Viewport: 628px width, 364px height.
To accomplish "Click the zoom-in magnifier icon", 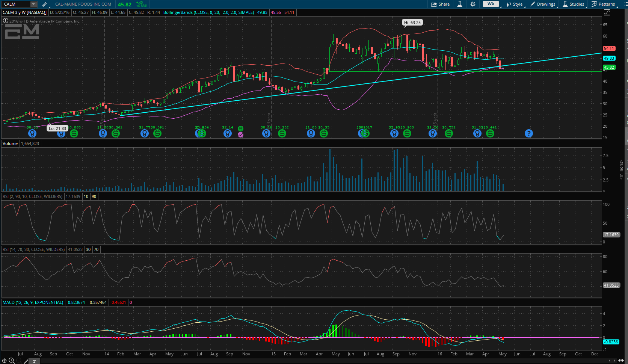I will coord(11,361).
